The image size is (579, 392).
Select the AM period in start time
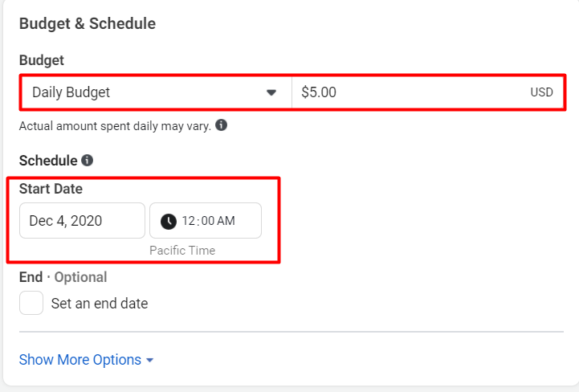click(x=226, y=221)
